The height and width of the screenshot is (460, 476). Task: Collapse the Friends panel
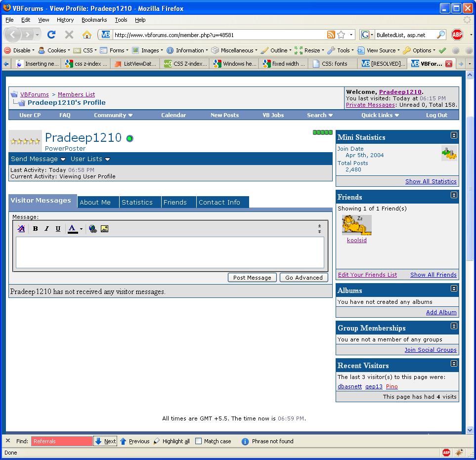454,195
